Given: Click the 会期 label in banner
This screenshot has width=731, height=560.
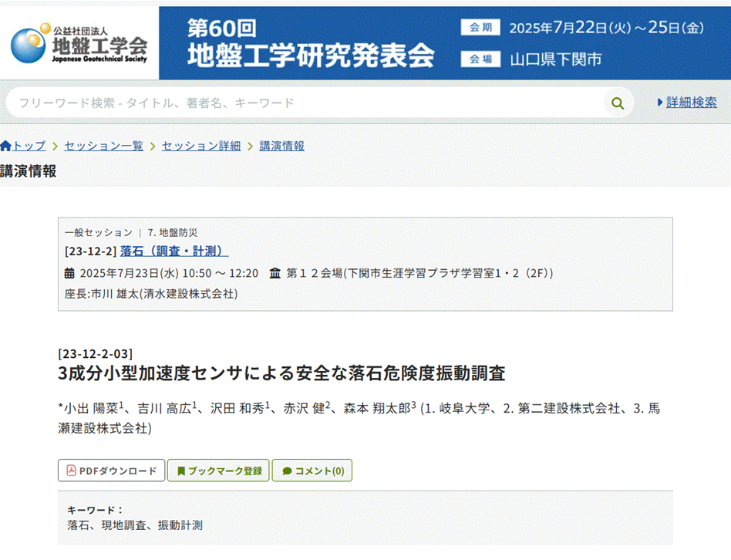Looking at the screenshot, I should pyautogui.click(x=480, y=28).
